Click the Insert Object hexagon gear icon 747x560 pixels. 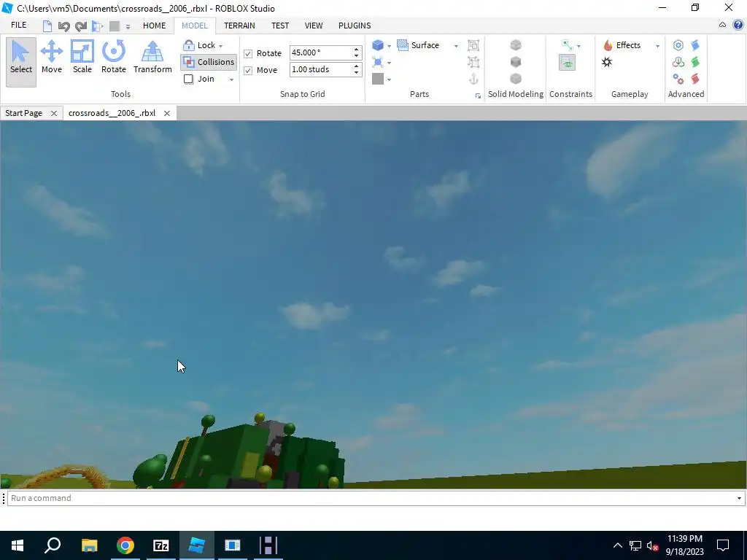[x=678, y=45]
